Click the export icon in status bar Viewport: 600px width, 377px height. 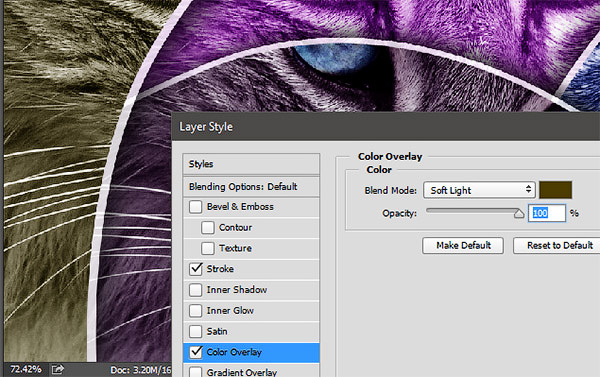point(57,369)
